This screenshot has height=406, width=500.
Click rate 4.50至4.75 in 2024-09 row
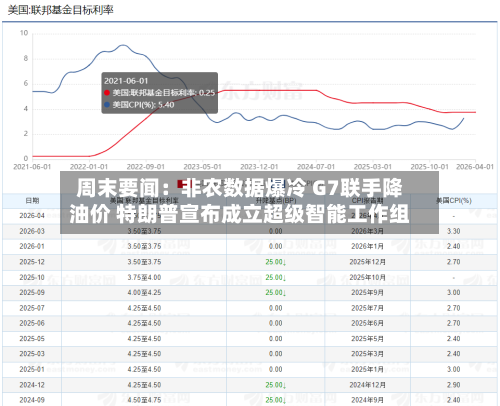click(x=144, y=400)
